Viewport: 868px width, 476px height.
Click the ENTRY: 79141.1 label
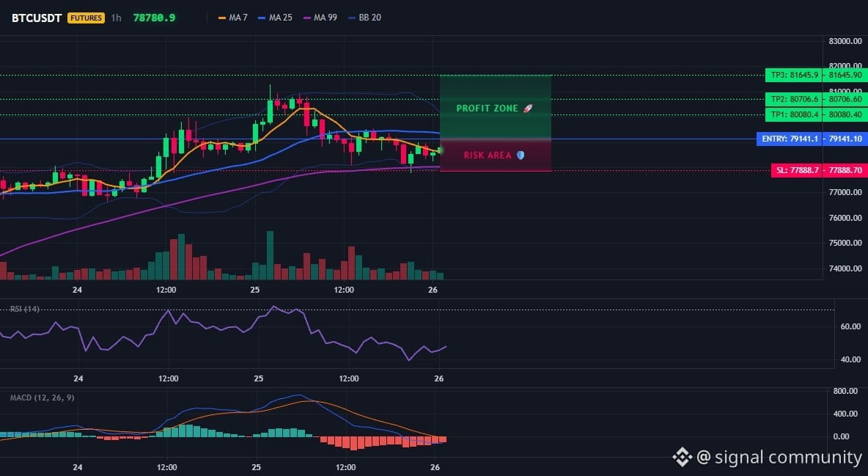[790, 139]
